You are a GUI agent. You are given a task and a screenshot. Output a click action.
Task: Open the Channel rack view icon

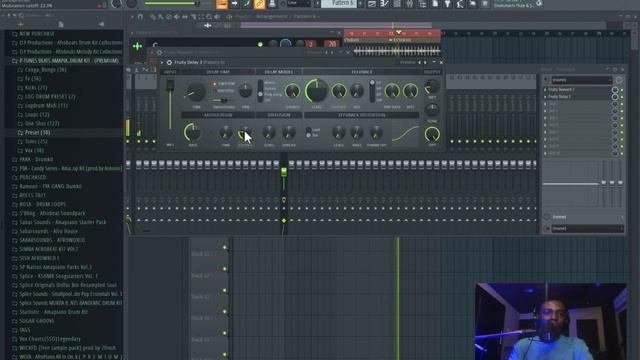click(x=397, y=4)
